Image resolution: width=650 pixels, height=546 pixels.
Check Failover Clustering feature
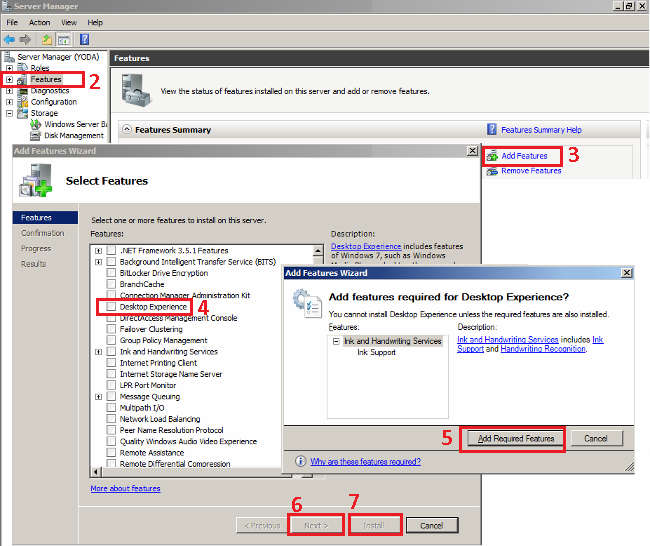tap(111, 329)
